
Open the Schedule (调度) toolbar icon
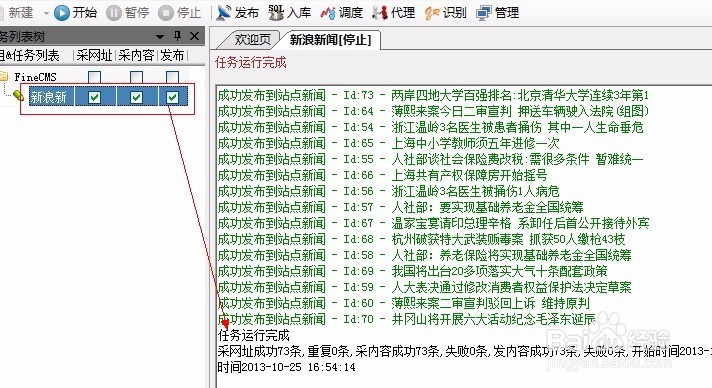[328, 13]
